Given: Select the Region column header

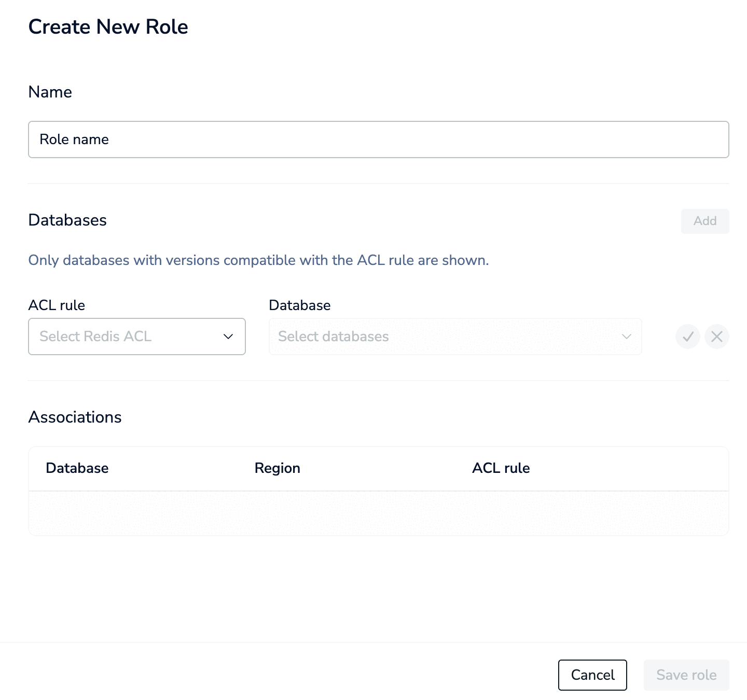Looking at the screenshot, I should coord(277,468).
